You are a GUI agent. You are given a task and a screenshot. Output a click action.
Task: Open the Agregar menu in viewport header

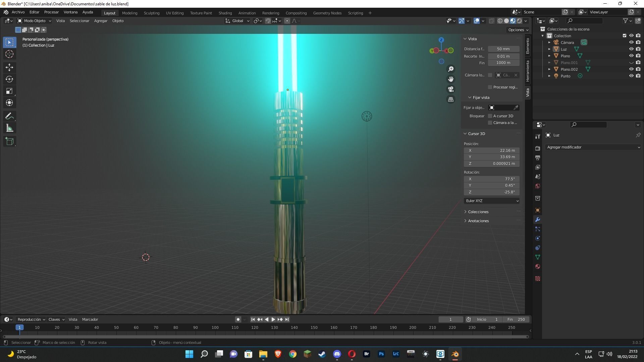(x=101, y=21)
